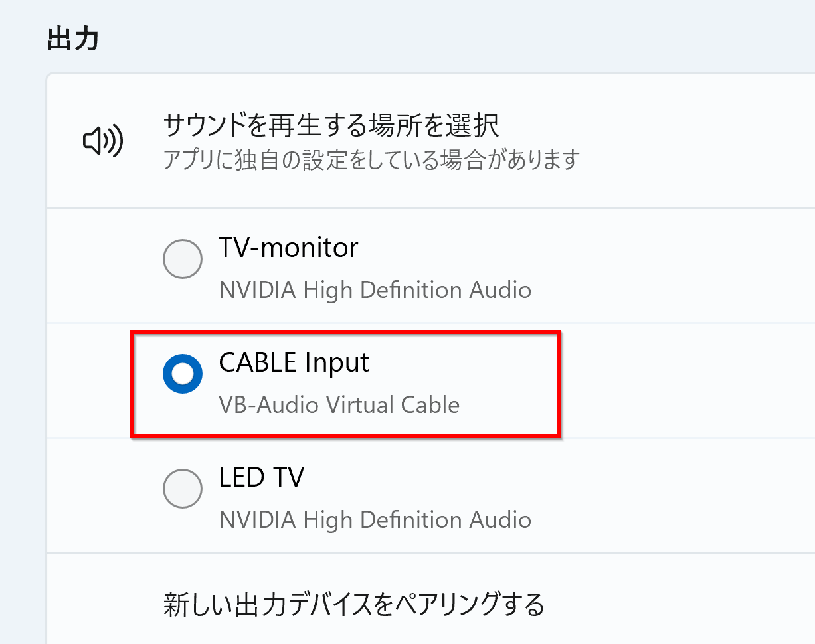Click the アプリに独自の設定をしている場合があります description
Screen dimensions: 815x644
pos(372,159)
